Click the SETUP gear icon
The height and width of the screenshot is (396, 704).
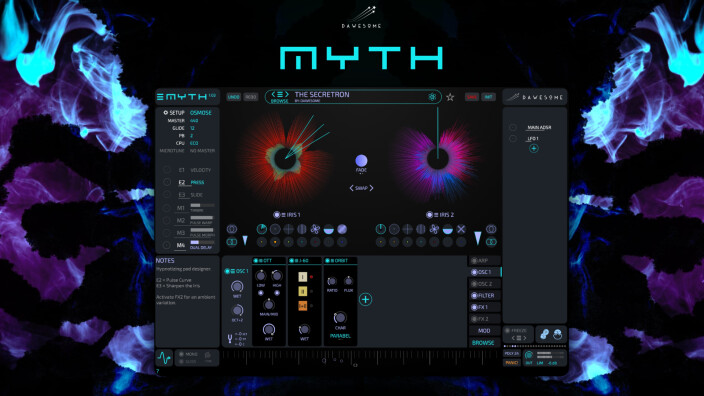(x=166, y=113)
